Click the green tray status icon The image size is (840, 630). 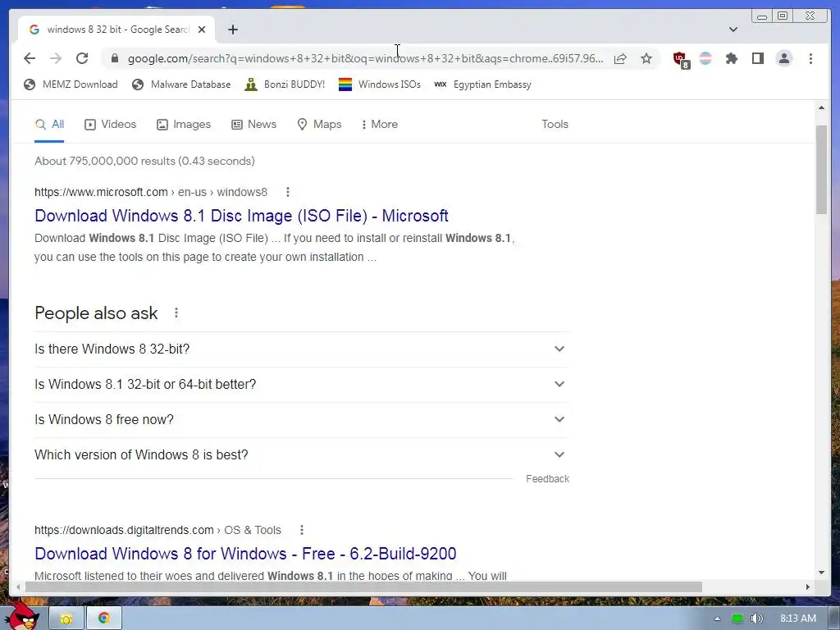click(x=737, y=619)
